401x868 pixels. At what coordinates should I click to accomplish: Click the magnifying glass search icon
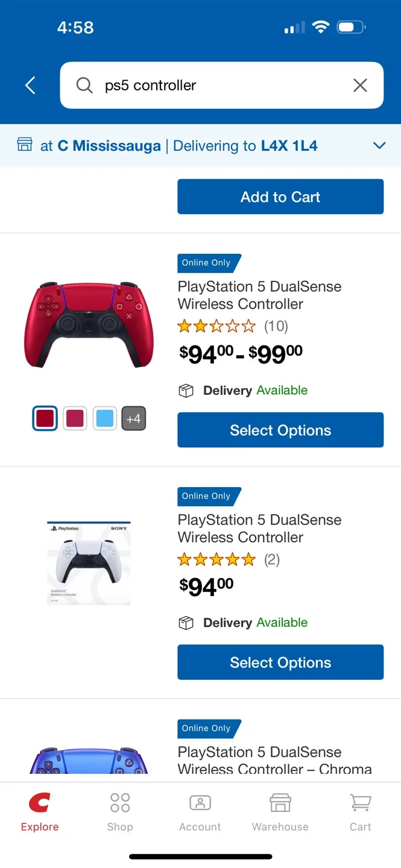pos(84,85)
